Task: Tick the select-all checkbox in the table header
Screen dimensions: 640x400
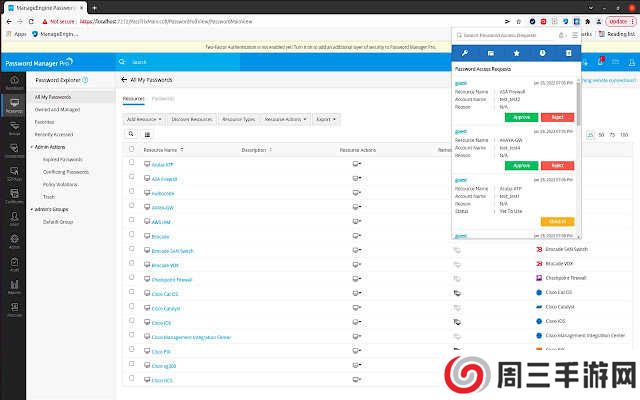Action: click(131, 149)
